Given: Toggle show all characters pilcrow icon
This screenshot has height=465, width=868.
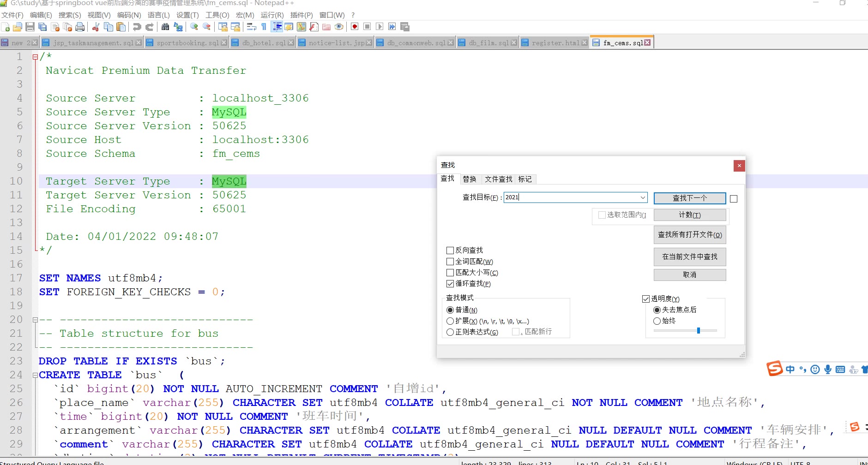Looking at the screenshot, I should (x=264, y=27).
